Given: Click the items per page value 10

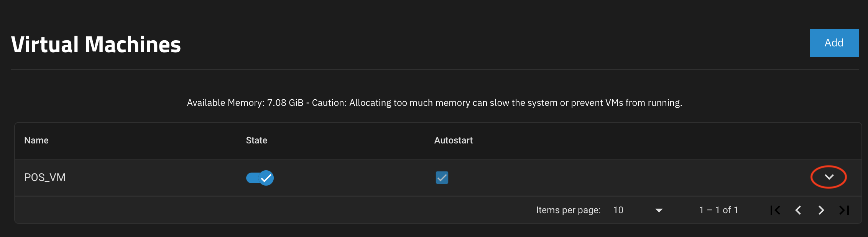Looking at the screenshot, I should coord(618,210).
